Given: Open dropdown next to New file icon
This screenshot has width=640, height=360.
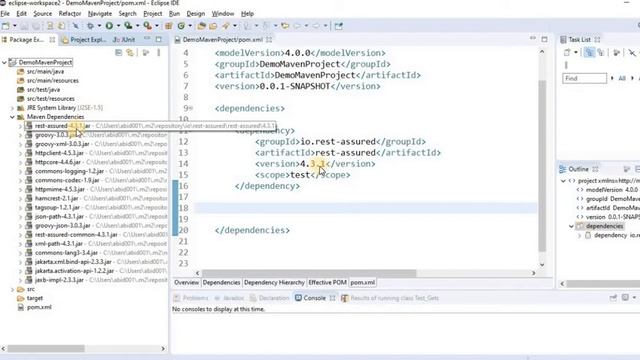Looking at the screenshot, I should 15,26.
